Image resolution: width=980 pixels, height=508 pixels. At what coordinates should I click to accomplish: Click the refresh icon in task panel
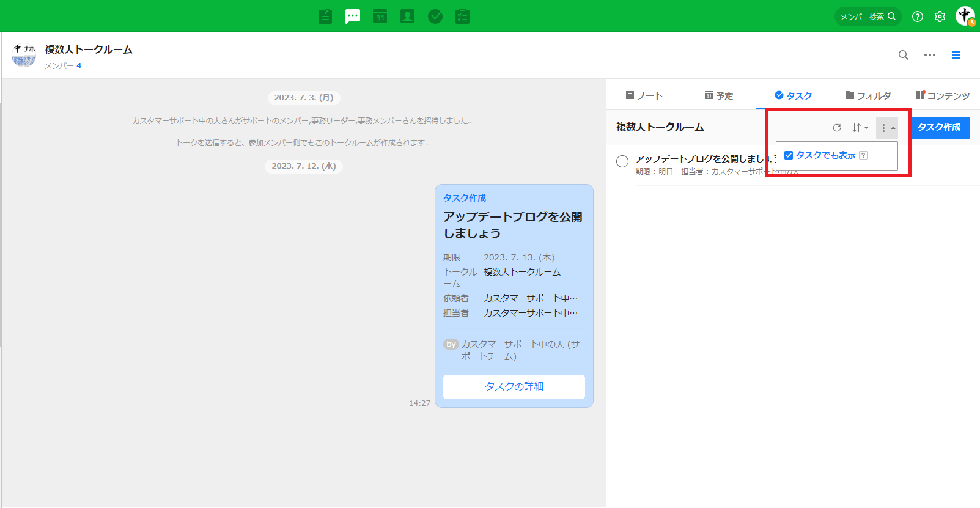pos(837,128)
